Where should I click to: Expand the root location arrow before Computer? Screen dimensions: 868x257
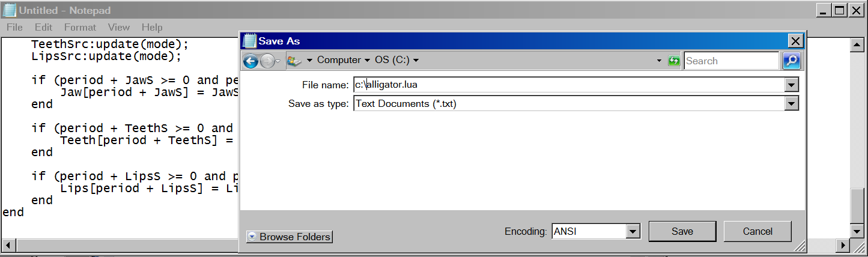click(x=310, y=61)
